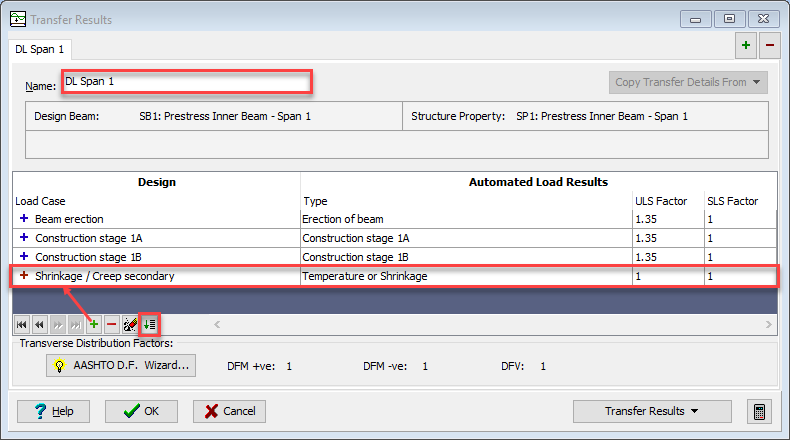
Task: Close the Transfer Results window
Action: pos(763,19)
